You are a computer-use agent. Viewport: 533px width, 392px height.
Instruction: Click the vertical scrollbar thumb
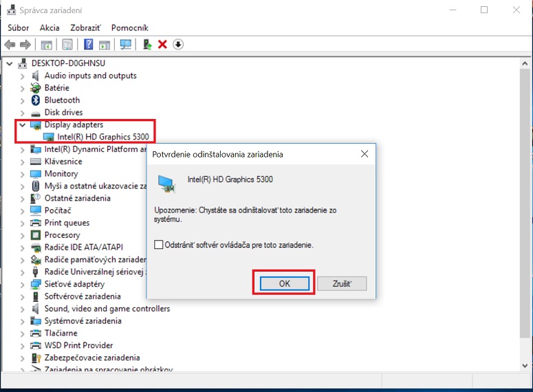tap(525, 204)
